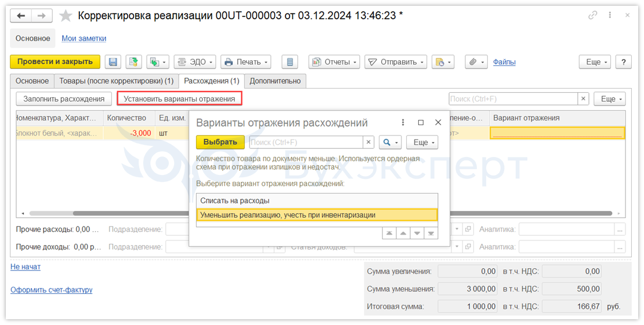Open the document movements report icon

pos(290,62)
